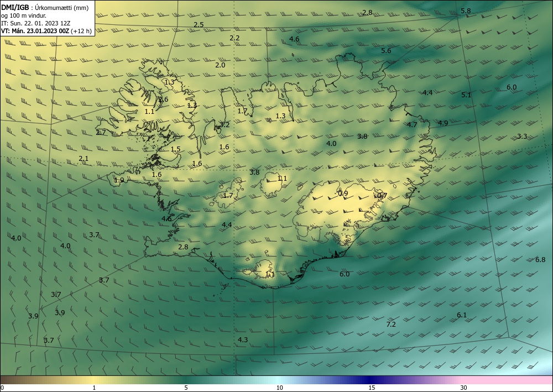Click the '(+12 h)' forecast offset label

(81, 31)
